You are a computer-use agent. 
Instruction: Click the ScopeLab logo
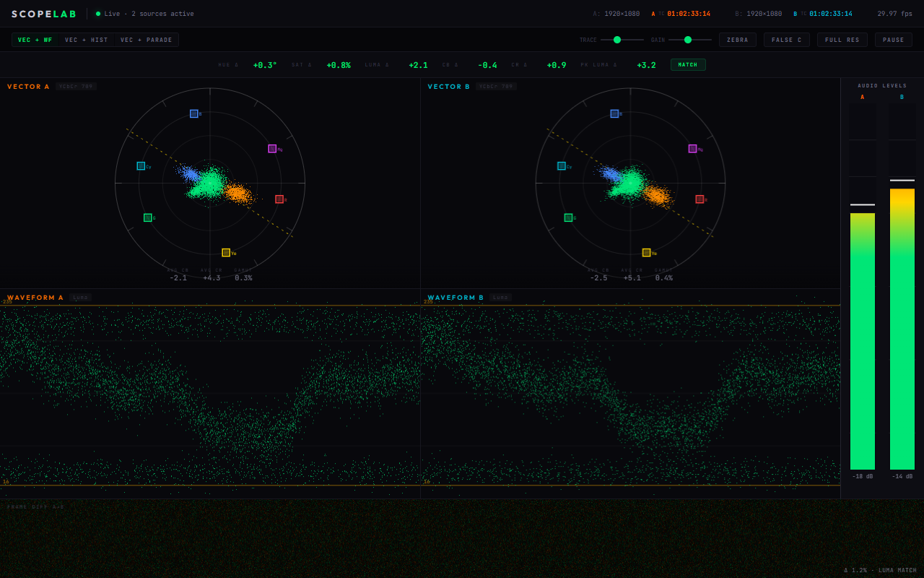point(44,14)
